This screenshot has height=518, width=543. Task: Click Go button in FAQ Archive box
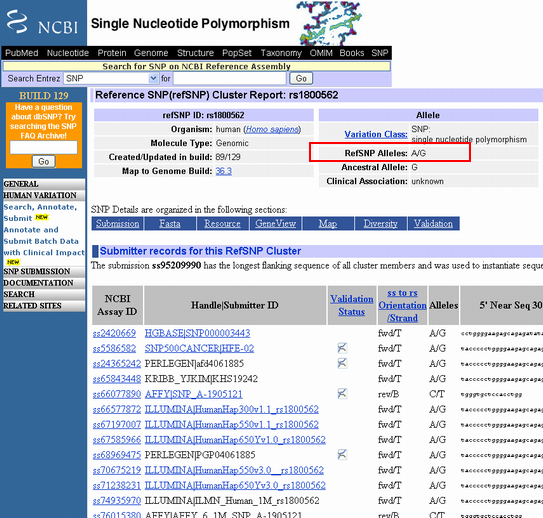pos(43,162)
